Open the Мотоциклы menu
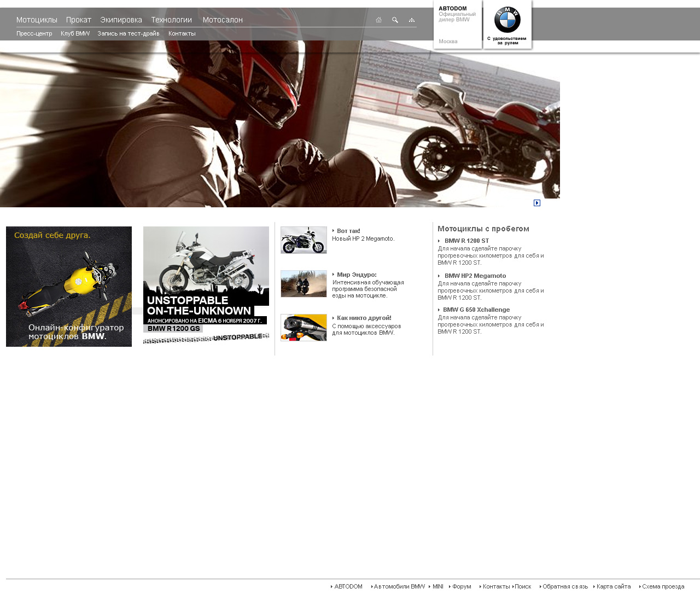700x594 pixels. click(37, 20)
